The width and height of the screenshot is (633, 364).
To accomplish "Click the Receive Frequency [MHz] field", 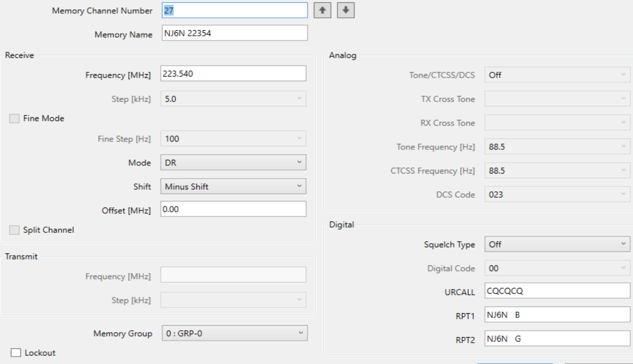I will coord(233,73).
